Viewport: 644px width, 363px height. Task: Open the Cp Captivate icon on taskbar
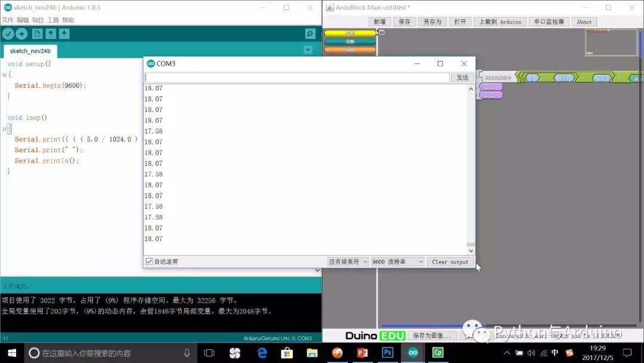[438, 353]
